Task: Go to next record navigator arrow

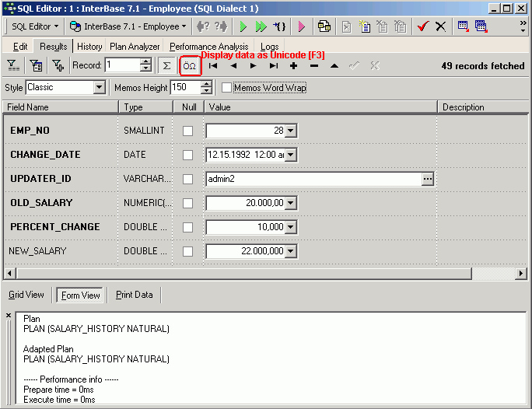Action: [x=253, y=66]
